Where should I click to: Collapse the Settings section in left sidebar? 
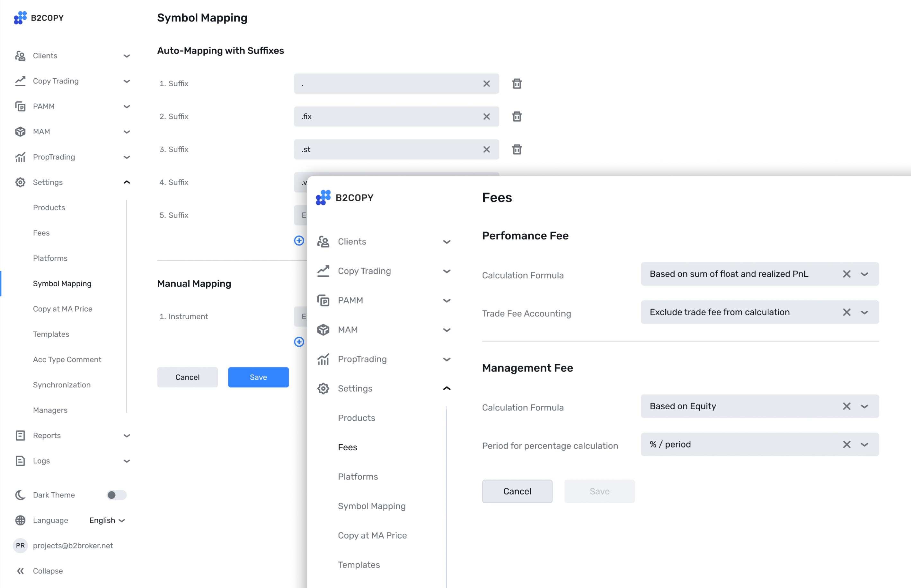pos(127,182)
